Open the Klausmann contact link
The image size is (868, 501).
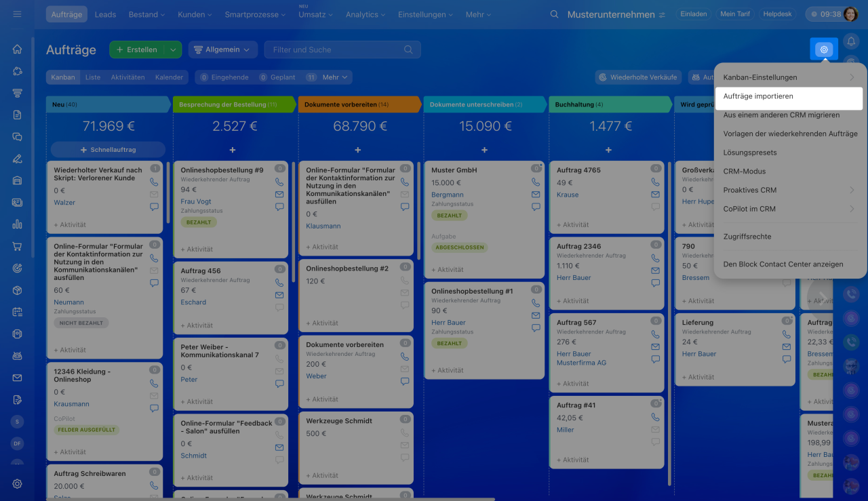pyautogui.click(x=323, y=226)
